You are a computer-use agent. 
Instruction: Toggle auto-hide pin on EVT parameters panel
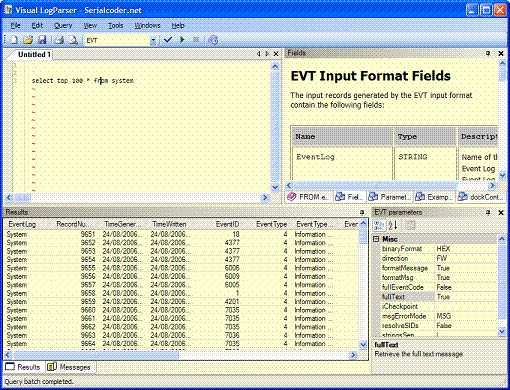pyautogui.click(x=488, y=212)
